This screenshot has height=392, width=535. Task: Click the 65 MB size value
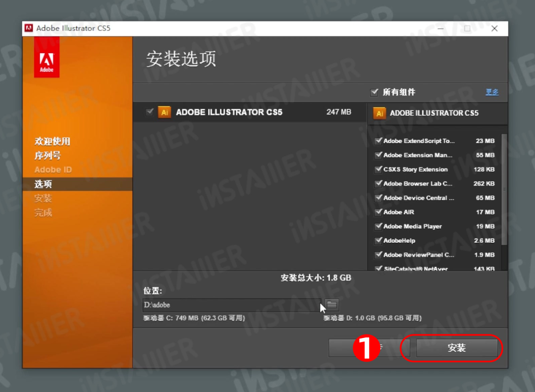[x=485, y=198]
